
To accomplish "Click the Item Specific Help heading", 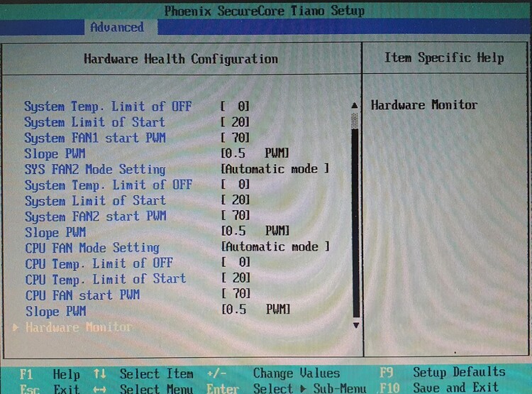I will pos(444,58).
